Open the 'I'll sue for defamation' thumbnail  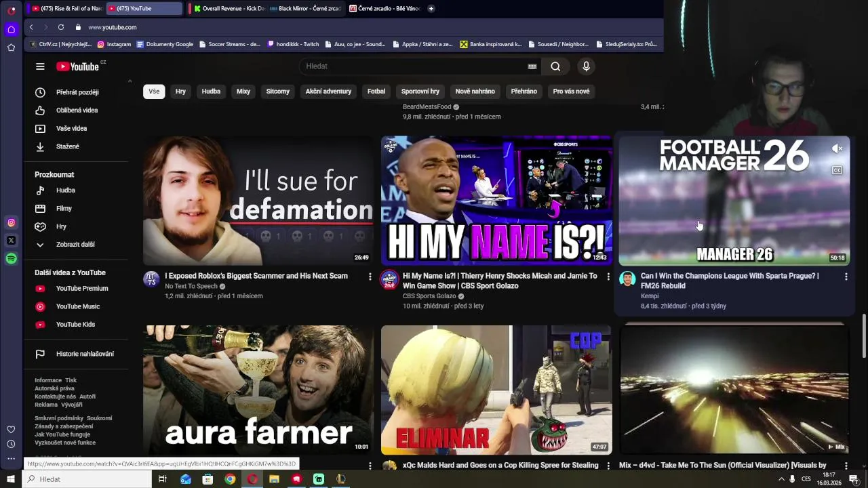pos(258,201)
